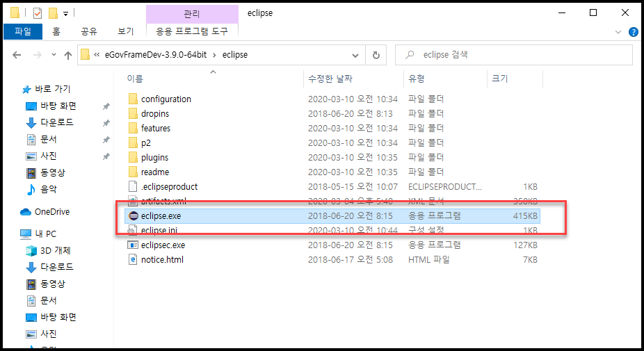Go up one folder level
Viewport: 644px width, 351px height.
68,55
